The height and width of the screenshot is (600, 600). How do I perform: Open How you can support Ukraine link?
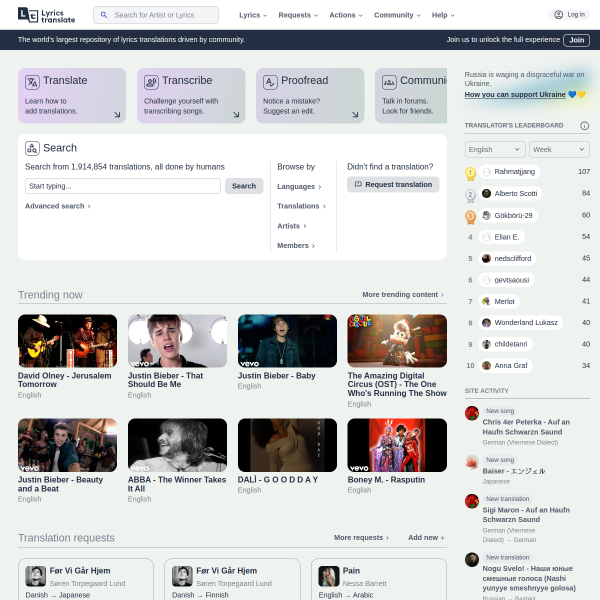pos(520,95)
